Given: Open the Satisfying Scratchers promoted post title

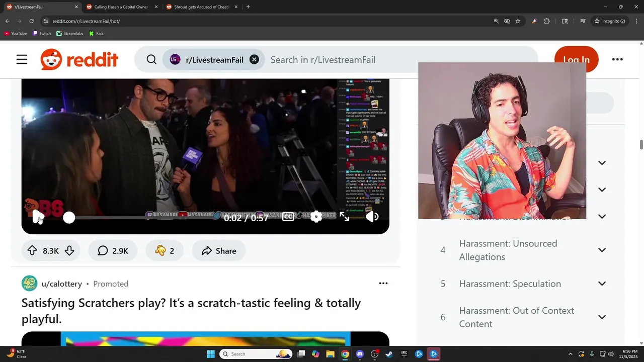Looking at the screenshot, I should 191,311.
